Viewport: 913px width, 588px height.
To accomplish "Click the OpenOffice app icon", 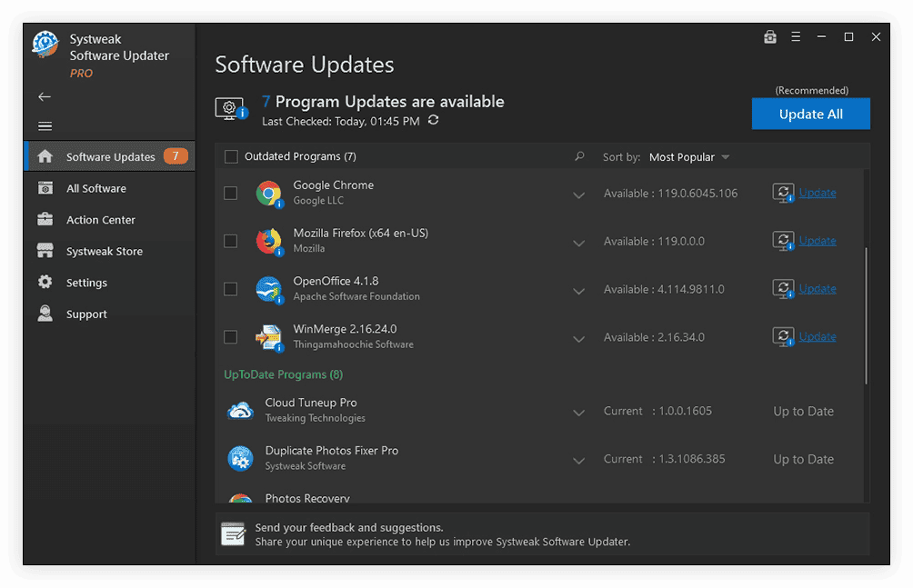I will 269,289.
